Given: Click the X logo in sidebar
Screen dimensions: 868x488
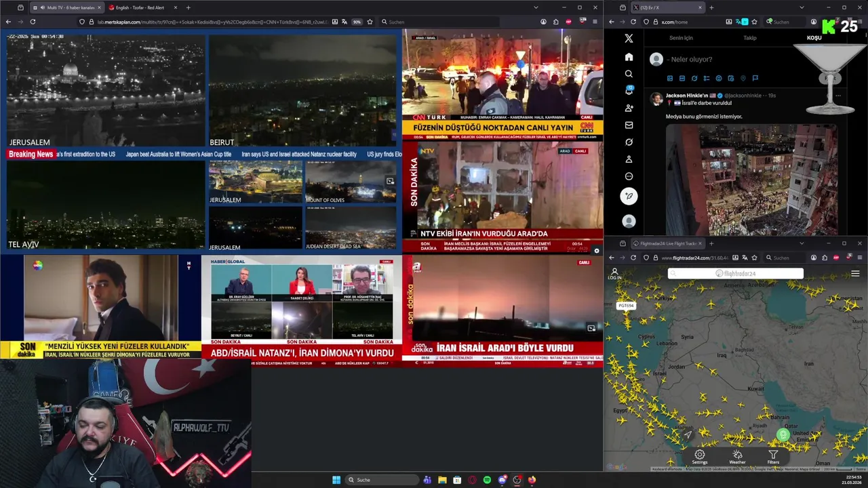Looking at the screenshot, I should [x=629, y=39].
